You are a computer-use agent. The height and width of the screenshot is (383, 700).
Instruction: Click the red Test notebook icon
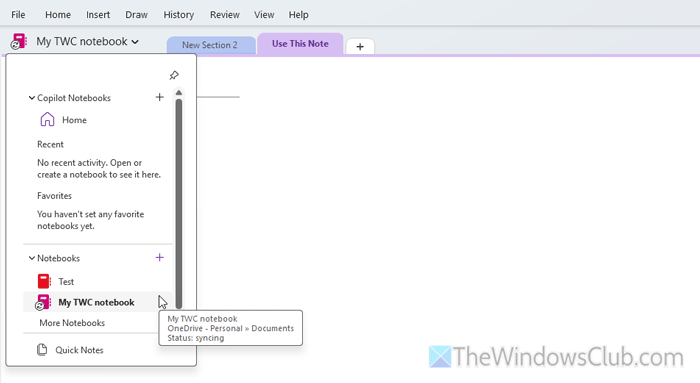click(x=44, y=281)
